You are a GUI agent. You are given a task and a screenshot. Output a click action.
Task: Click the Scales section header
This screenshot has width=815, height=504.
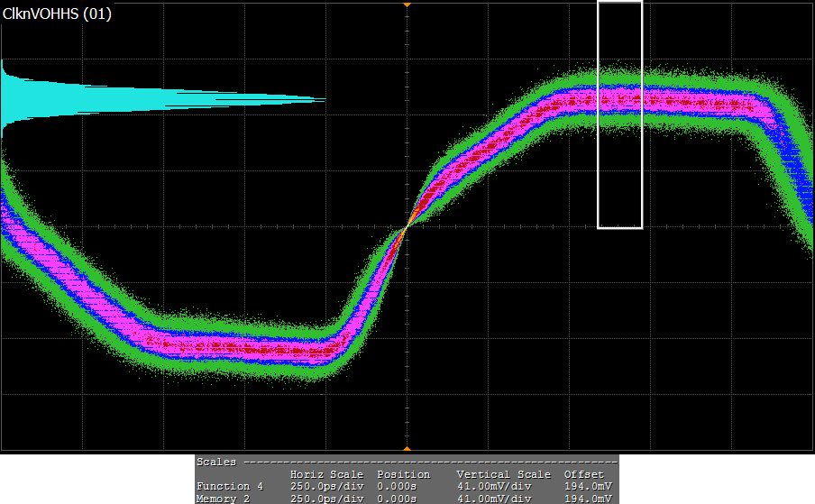pyautogui.click(x=217, y=462)
